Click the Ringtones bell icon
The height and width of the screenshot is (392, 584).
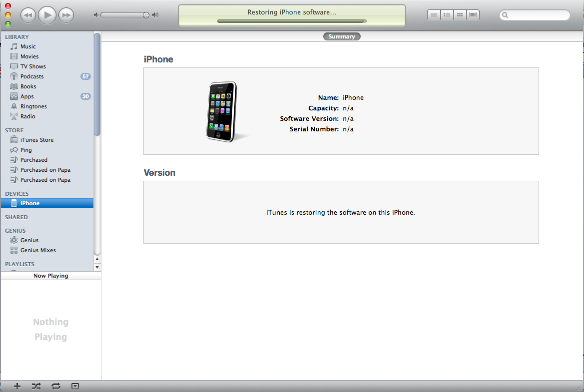(x=14, y=106)
